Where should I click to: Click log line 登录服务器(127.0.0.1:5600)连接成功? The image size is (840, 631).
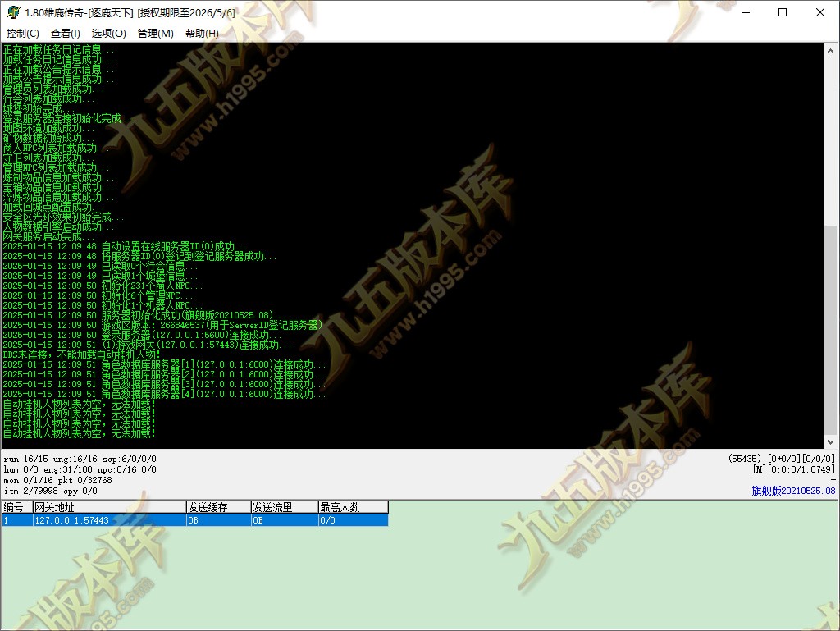142,335
